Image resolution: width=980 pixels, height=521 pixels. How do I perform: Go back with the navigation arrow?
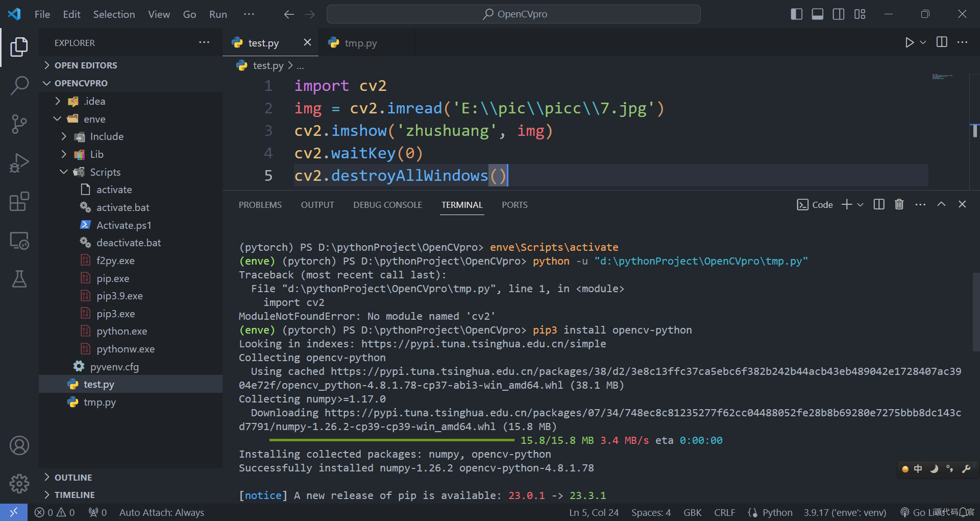289,14
